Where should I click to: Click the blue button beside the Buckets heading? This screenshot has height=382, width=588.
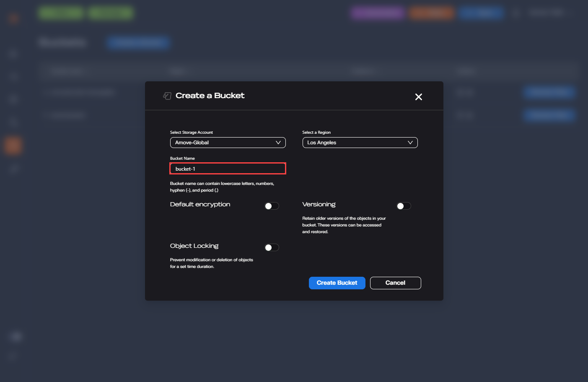(138, 42)
